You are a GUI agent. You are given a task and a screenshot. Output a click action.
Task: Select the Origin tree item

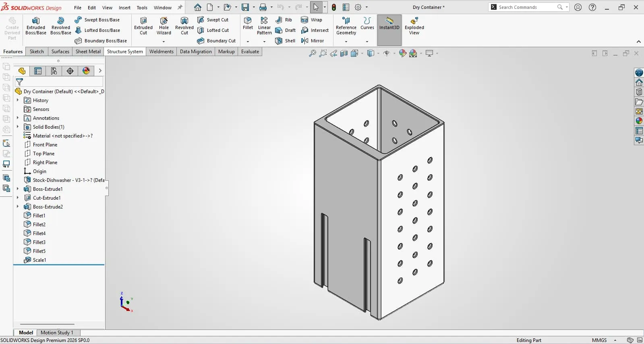tap(39, 171)
